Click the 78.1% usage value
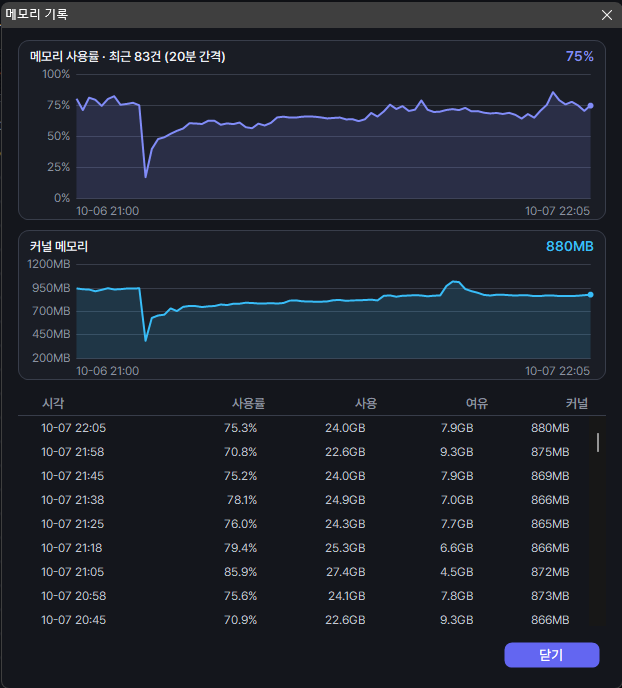Viewport: 622px width, 688px height. pyautogui.click(x=242, y=500)
